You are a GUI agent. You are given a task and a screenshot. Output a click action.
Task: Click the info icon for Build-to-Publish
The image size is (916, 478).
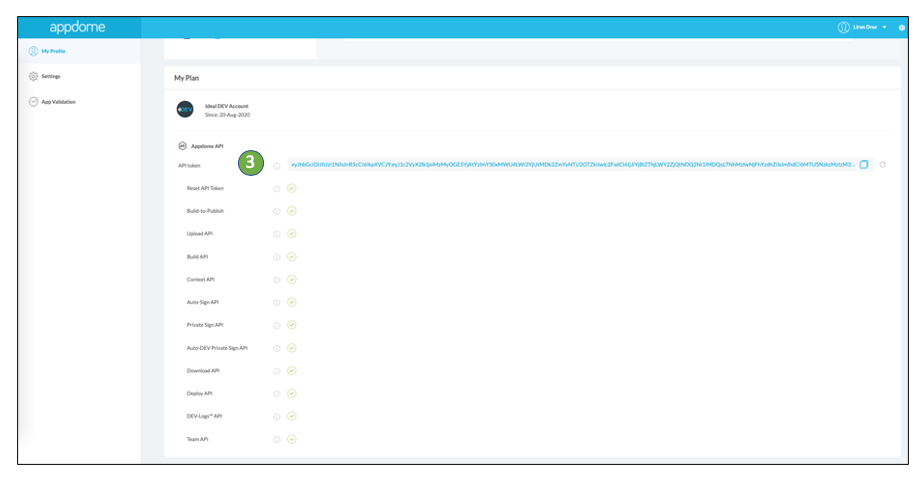pos(277,211)
